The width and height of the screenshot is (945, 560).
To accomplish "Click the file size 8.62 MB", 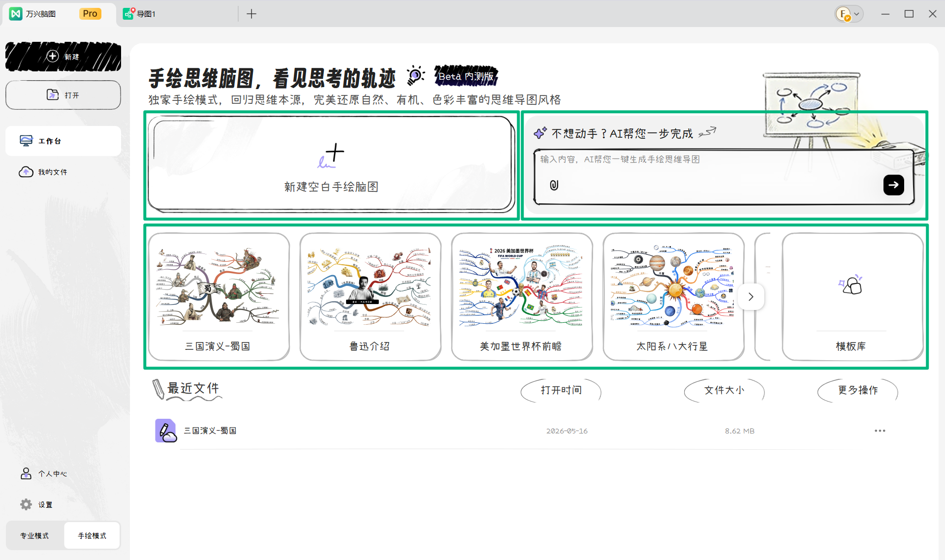I will 739,431.
